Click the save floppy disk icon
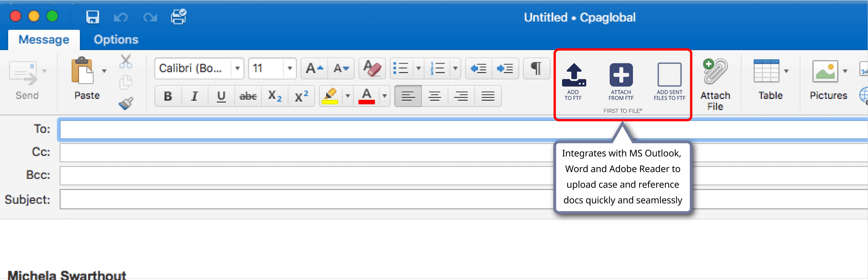The height and width of the screenshot is (280, 868). coord(92,17)
